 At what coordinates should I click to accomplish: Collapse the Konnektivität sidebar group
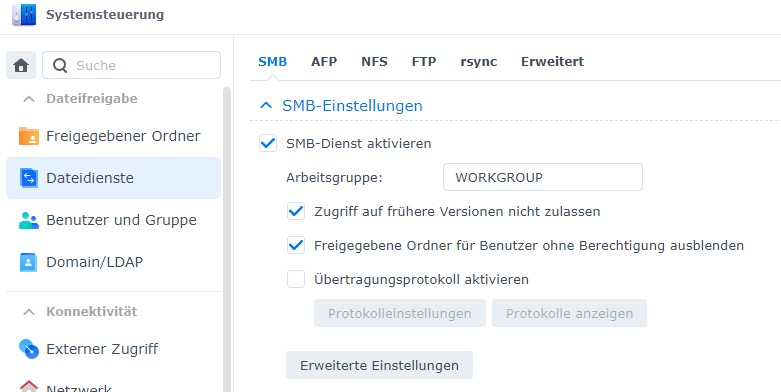point(29,312)
